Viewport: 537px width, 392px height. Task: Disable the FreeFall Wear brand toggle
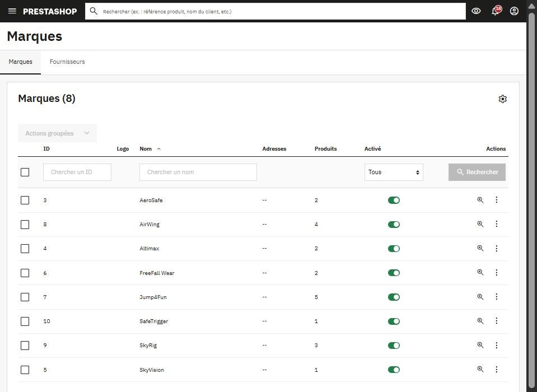394,273
